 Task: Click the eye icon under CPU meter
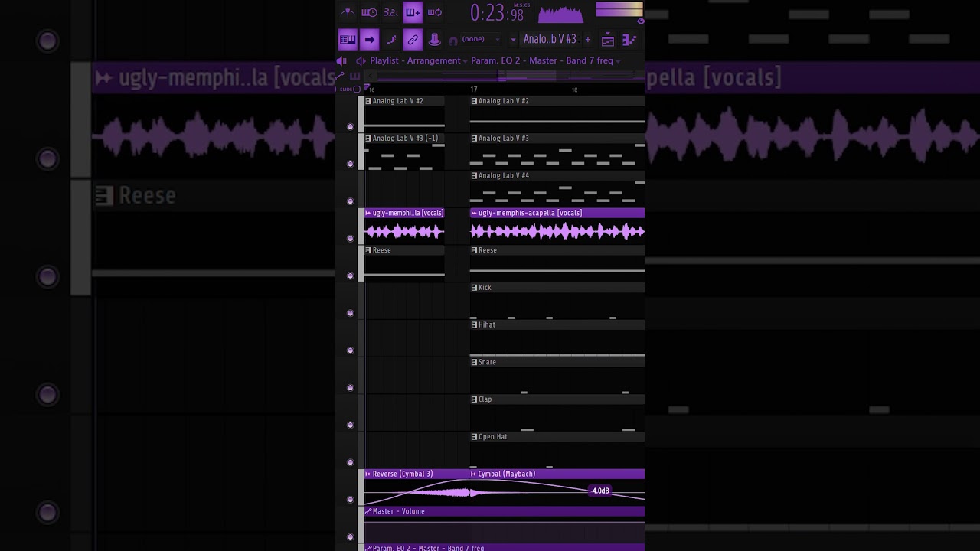click(x=640, y=21)
